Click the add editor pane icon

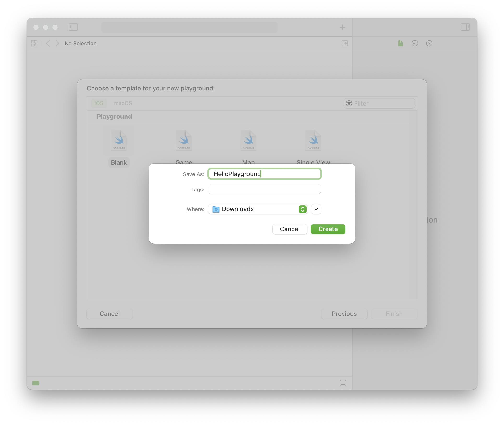coord(345,43)
